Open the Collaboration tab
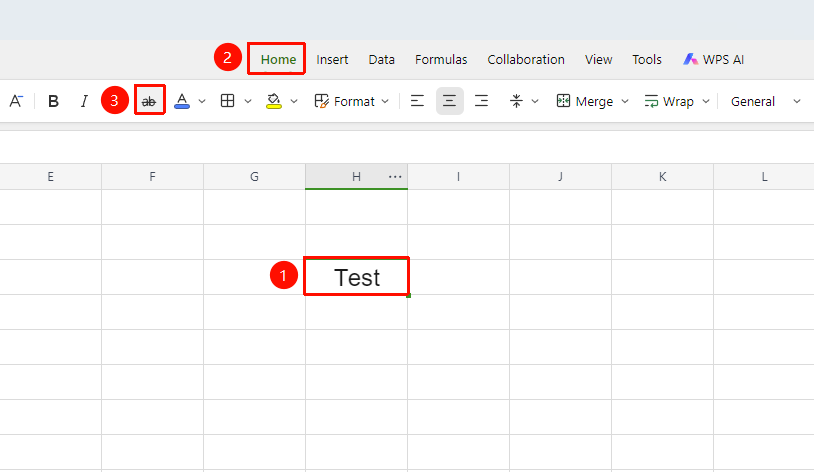 coord(526,60)
